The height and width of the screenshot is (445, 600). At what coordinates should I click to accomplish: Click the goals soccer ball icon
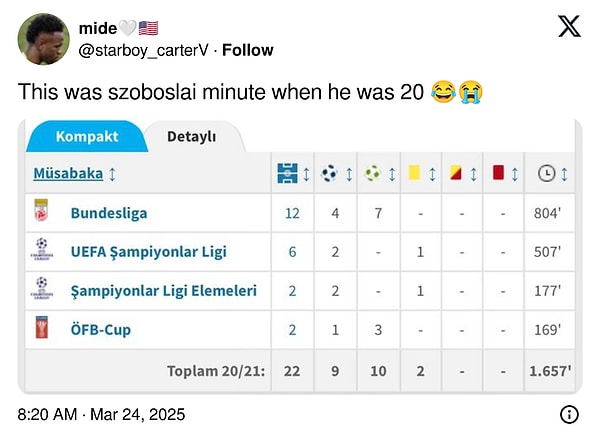(x=329, y=173)
